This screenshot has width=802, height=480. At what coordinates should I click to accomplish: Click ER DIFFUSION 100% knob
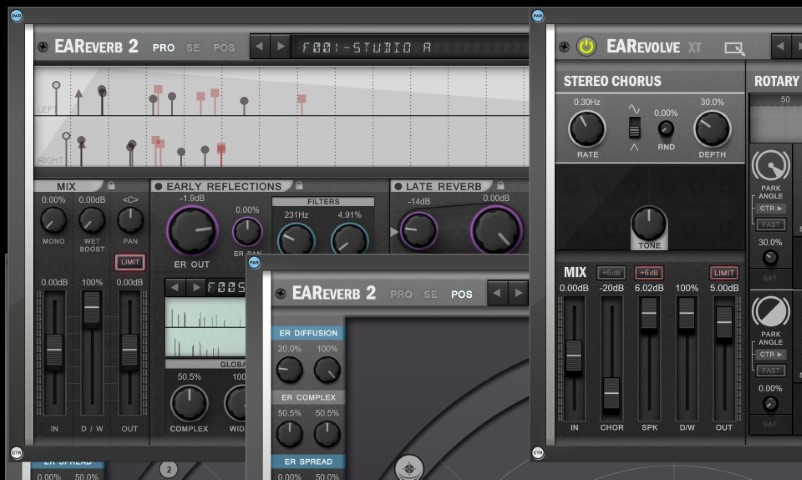(327, 370)
